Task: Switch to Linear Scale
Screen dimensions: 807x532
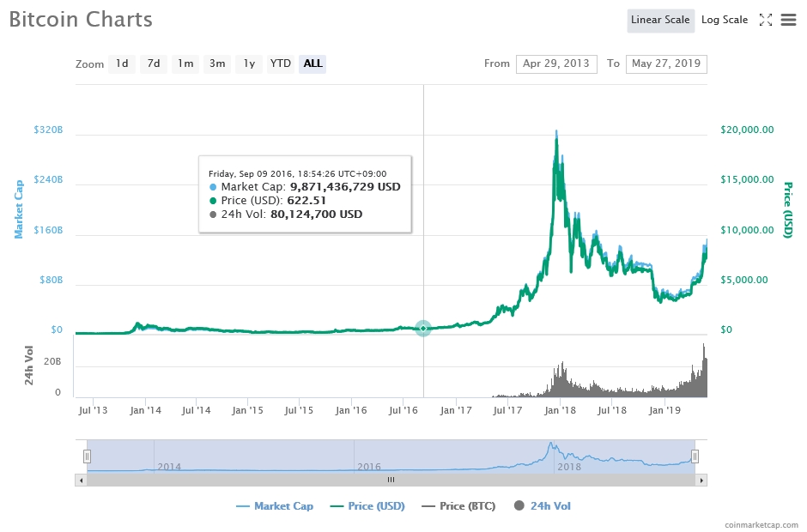Action: [660, 20]
